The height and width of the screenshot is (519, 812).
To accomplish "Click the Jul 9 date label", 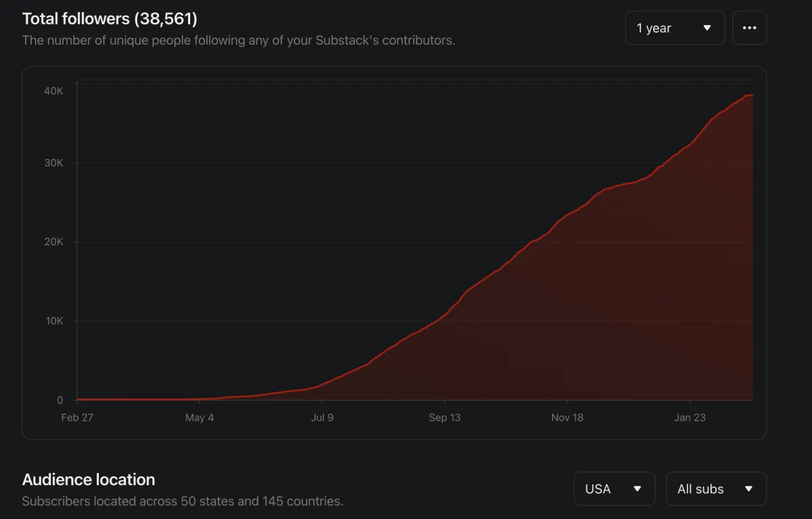I will (322, 418).
